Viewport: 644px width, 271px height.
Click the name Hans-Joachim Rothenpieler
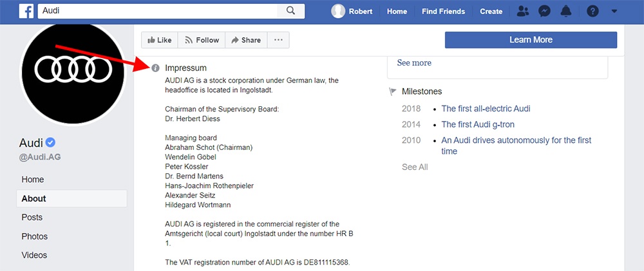point(209,186)
